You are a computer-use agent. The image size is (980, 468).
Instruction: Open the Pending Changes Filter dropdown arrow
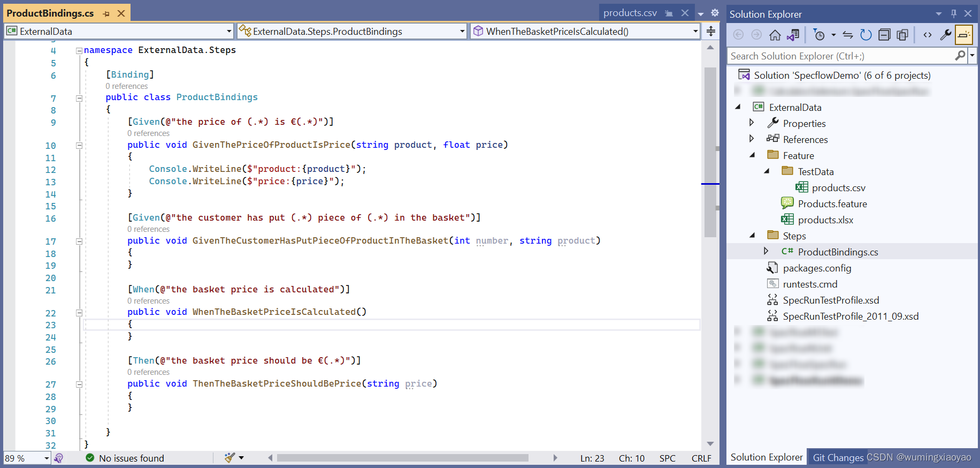point(833,35)
